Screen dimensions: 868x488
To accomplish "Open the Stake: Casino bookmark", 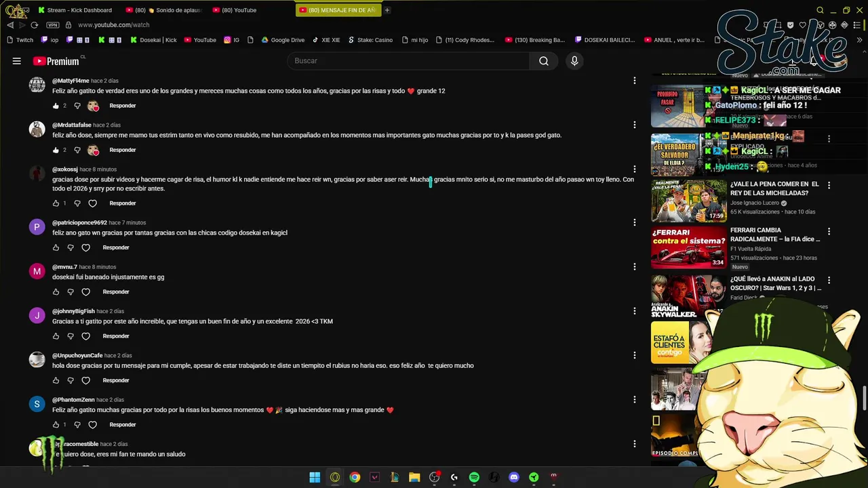I will coord(370,40).
